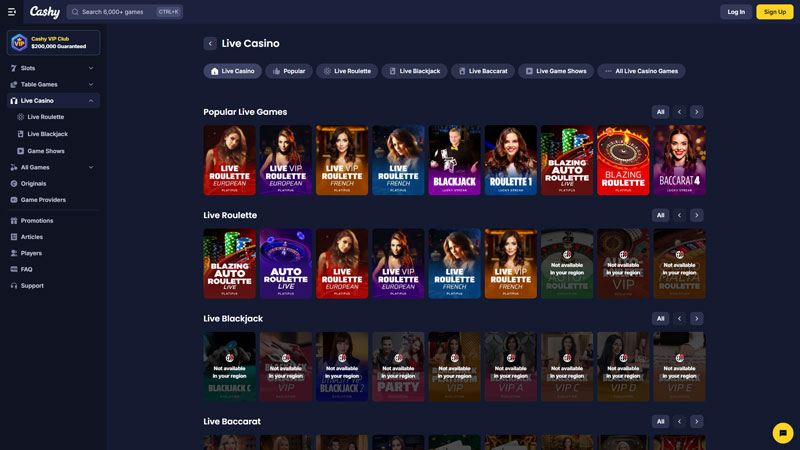The image size is (800, 450).
Task: Click the unavailable Blackjack Party thumbnail
Action: pos(398,366)
